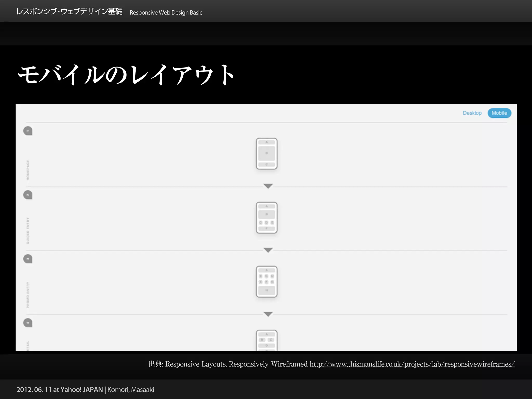The width and height of the screenshot is (532, 399).
Task: Click the number 1 section badge
Action: tap(28, 131)
